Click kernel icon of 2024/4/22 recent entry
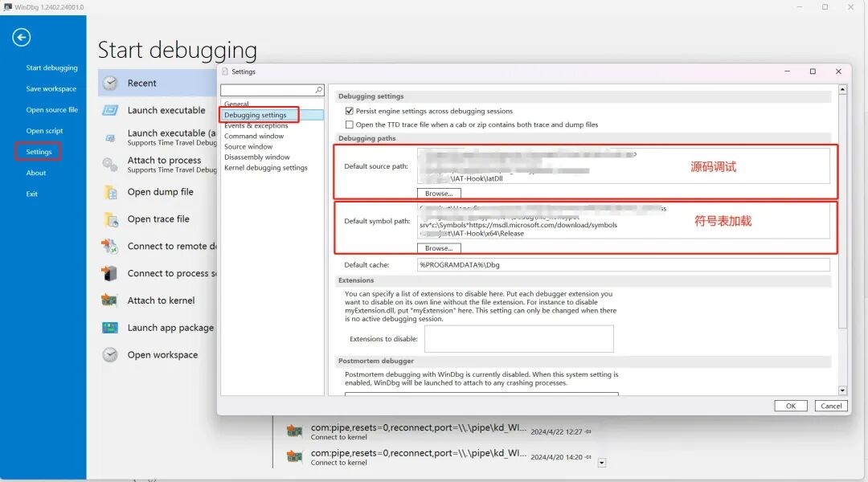This screenshot has width=868, height=482. tap(294, 431)
